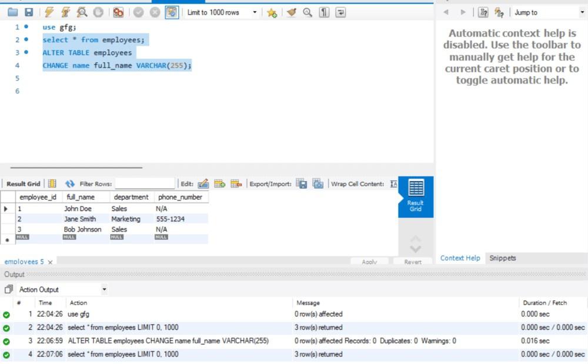Viewport: 588px width, 364px height.
Task: Click inside the Filter Rows input field
Action: point(146,183)
